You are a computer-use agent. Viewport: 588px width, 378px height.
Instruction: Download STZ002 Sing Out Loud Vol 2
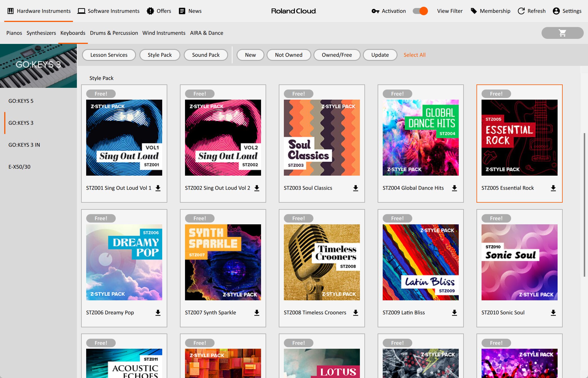[257, 188]
